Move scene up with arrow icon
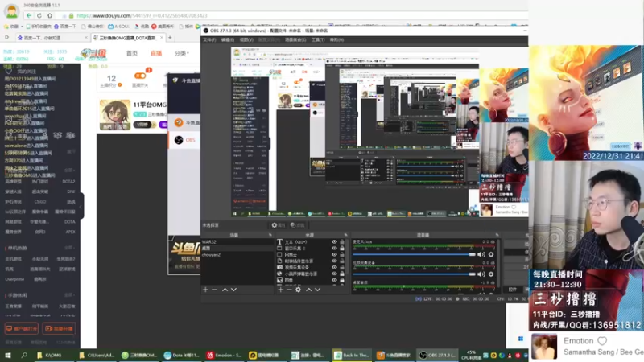The image size is (644, 362). tap(225, 290)
